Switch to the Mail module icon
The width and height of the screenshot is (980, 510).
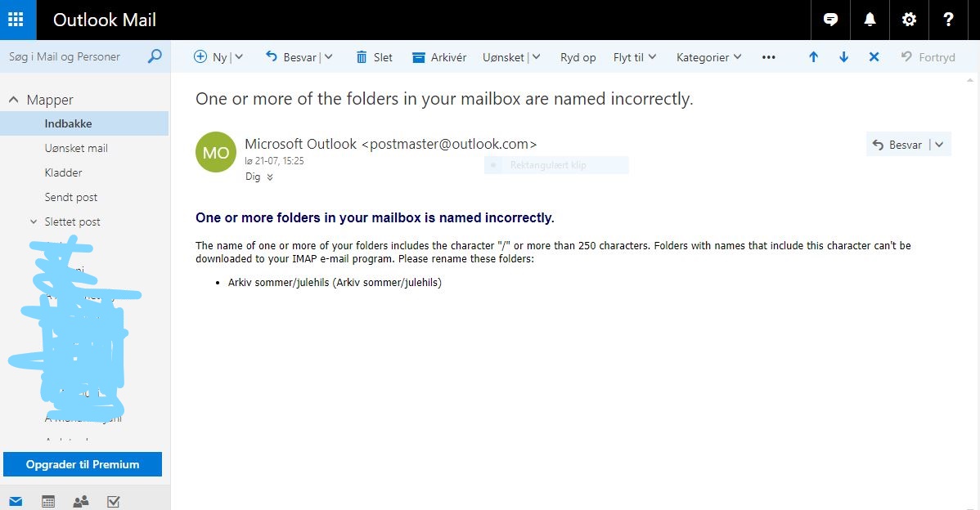[16, 501]
